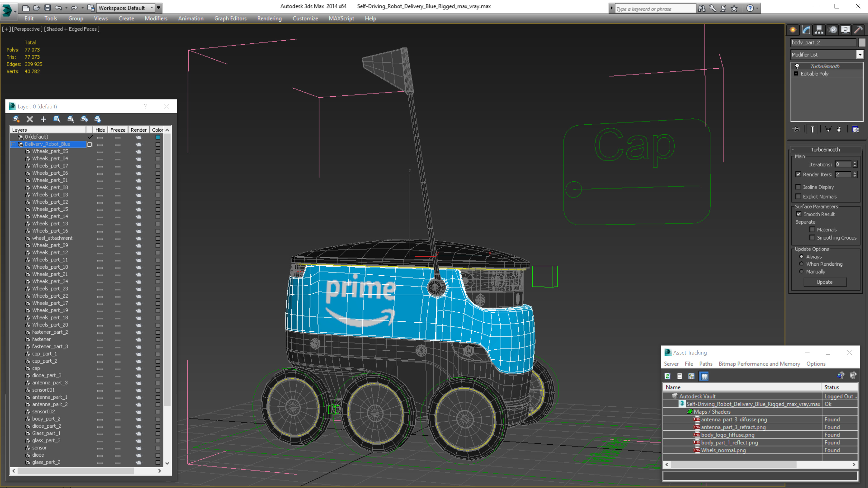Click the Iterations spinner arrows
Viewport: 868px width, 488px height.
coord(855,164)
